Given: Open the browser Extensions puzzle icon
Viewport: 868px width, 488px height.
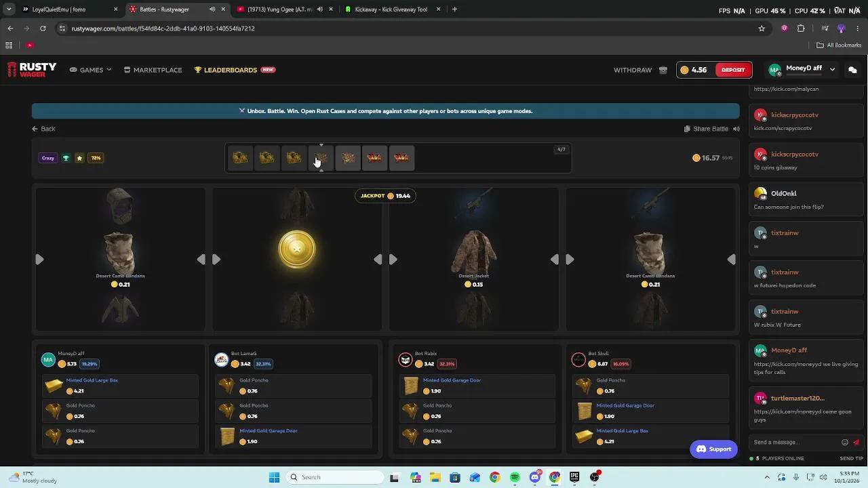Looking at the screenshot, I should pyautogui.click(x=801, y=28).
